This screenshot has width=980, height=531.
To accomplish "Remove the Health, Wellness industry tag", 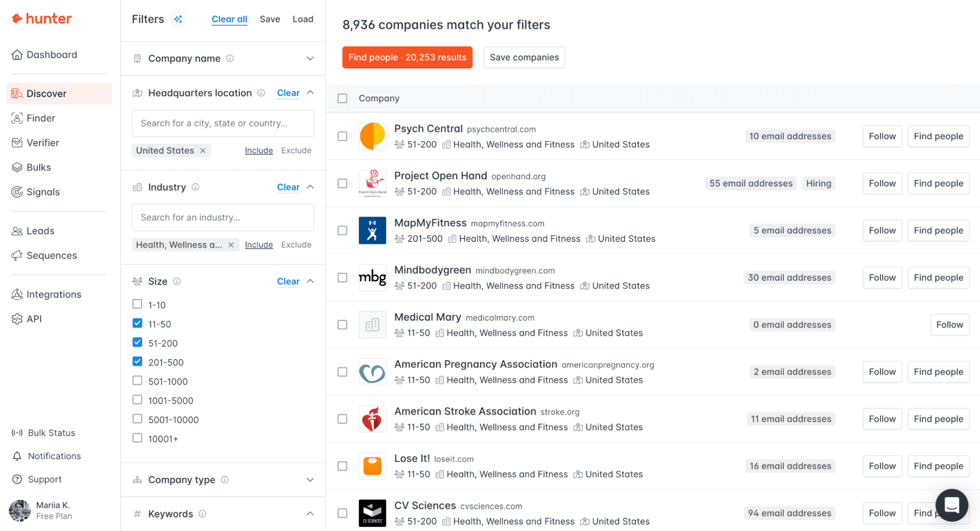I will point(231,244).
